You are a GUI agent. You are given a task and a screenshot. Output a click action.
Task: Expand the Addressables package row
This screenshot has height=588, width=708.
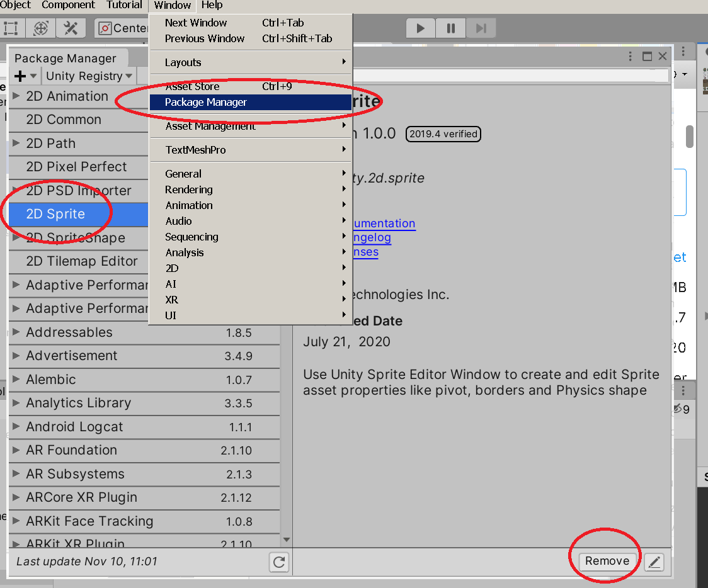click(16, 332)
